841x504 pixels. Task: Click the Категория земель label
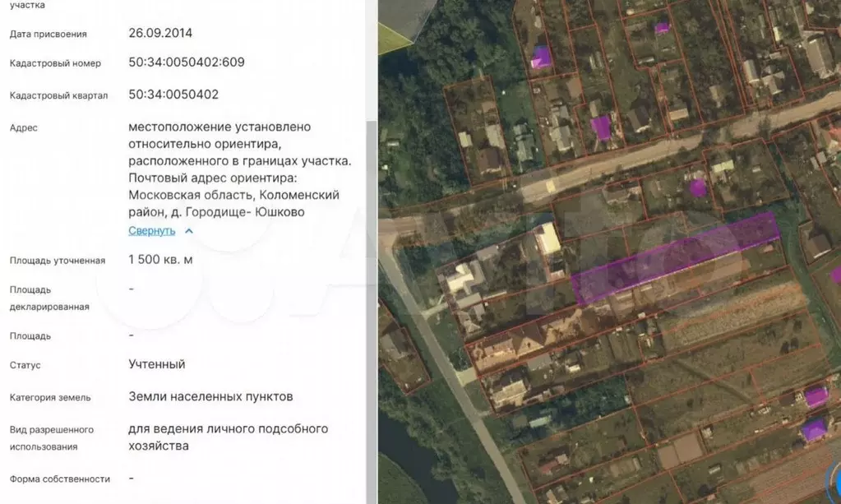point(50,397)
